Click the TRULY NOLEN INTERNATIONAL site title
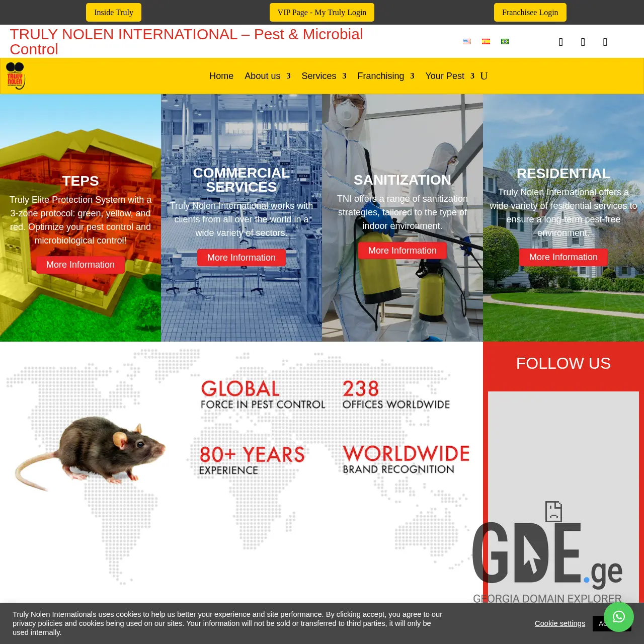The image size is (644, 644). [186, 42]
